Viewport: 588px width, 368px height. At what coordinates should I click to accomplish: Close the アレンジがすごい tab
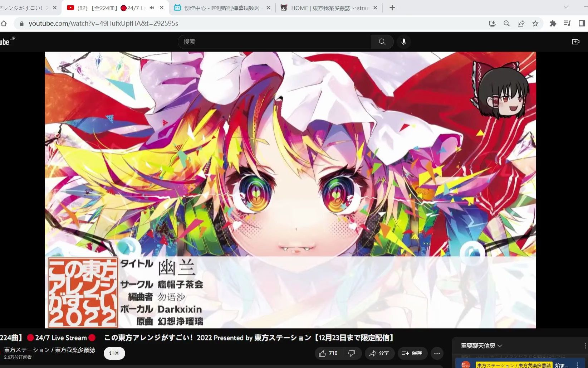[55, 8]
